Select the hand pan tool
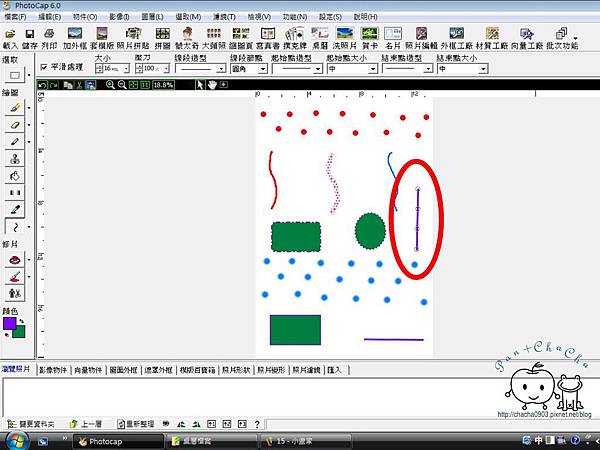This screenshot has height=450, width=600. coord(212,85)
